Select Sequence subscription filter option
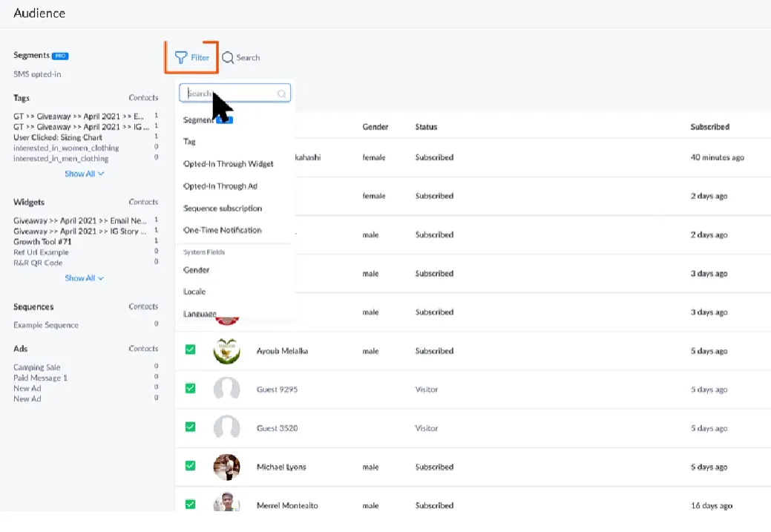The width and height of the screenshot is (771, 532). click(x=223, y=208)
